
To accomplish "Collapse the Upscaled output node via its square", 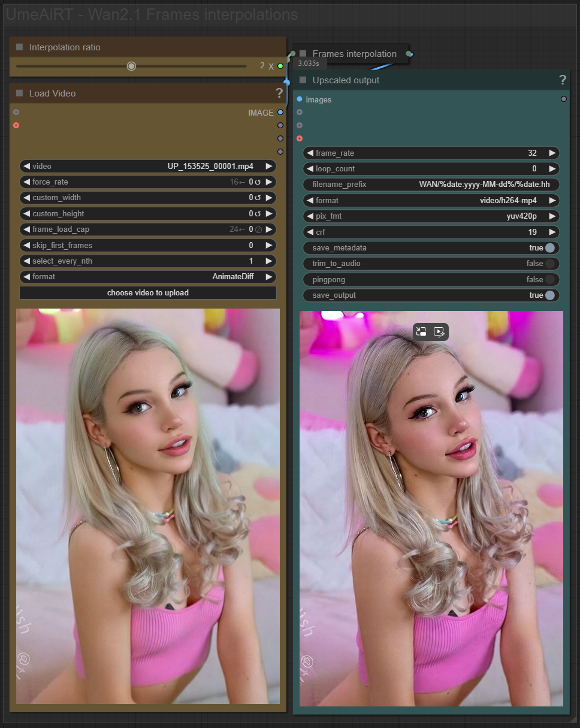I will [x=303, y=80].
